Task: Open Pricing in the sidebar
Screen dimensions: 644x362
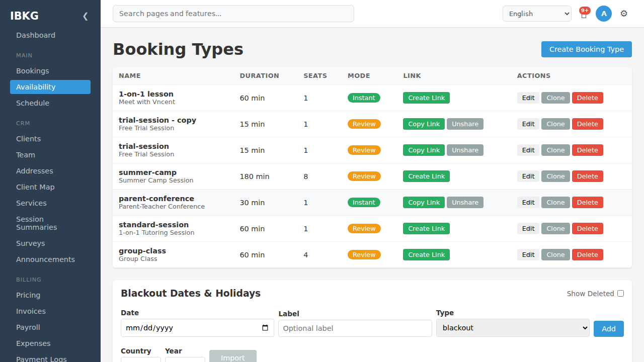Action: pyautogui.click(x=50, y=295)
